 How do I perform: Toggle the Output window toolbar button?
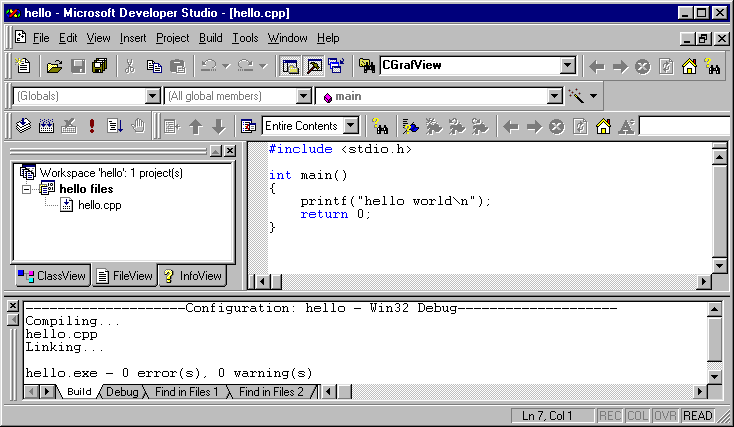(313, 67)
